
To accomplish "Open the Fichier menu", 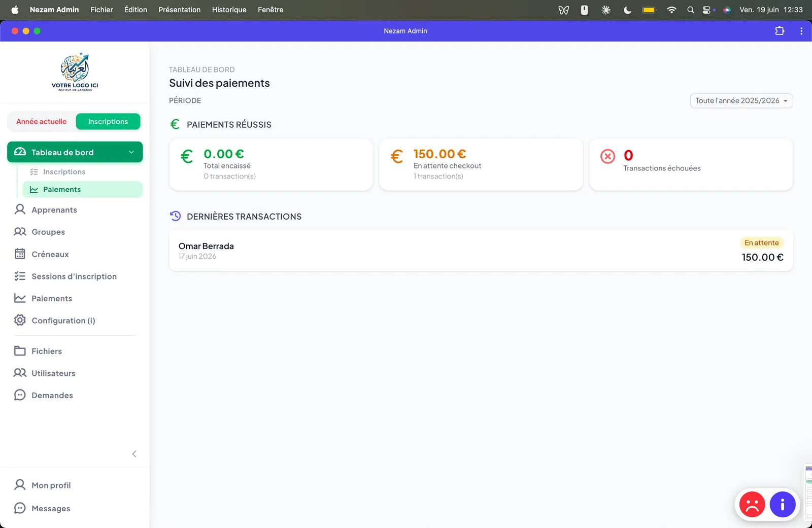I will pos(101,10).
